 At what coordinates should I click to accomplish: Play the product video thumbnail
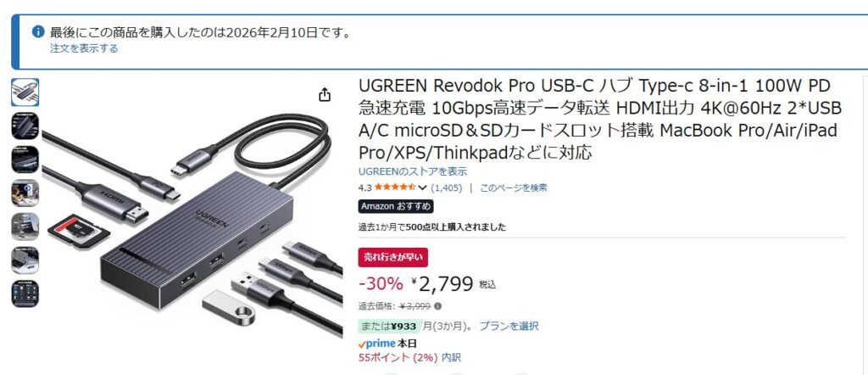click(25, 193)
